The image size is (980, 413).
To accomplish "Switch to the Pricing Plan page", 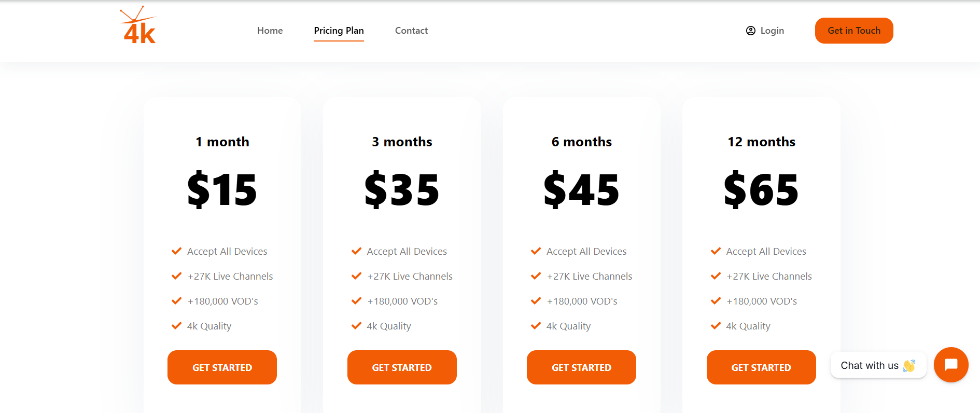I will 339,31.
